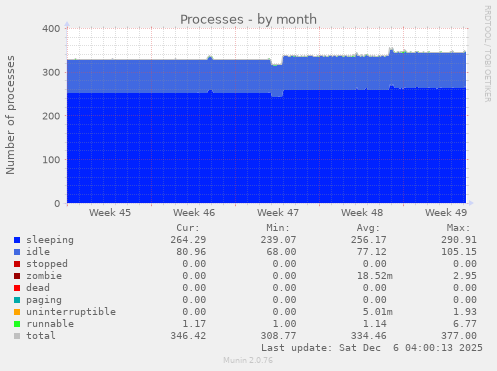
Task: Click total minimum value 308.77
Action: point(278,336)
